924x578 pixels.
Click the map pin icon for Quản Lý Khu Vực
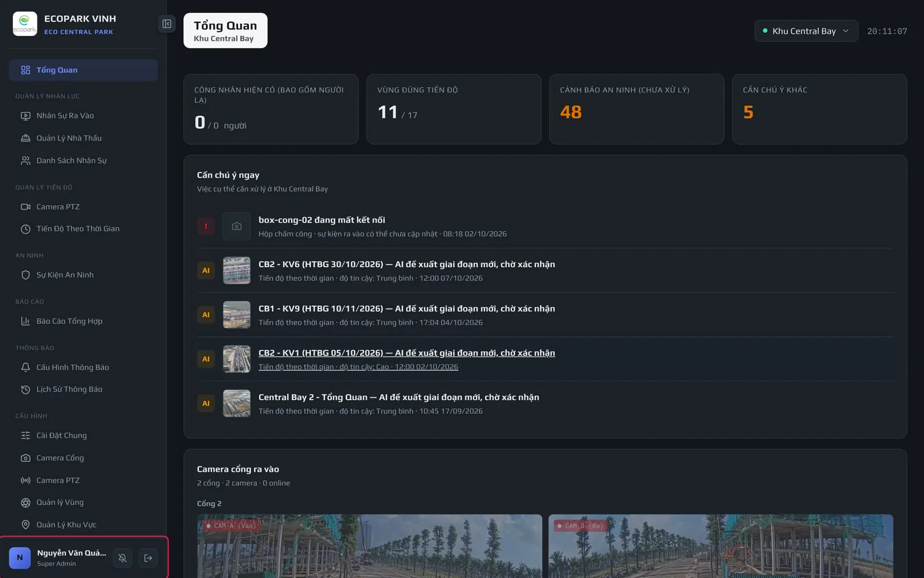pyautogui.click(x=25, y=525)
